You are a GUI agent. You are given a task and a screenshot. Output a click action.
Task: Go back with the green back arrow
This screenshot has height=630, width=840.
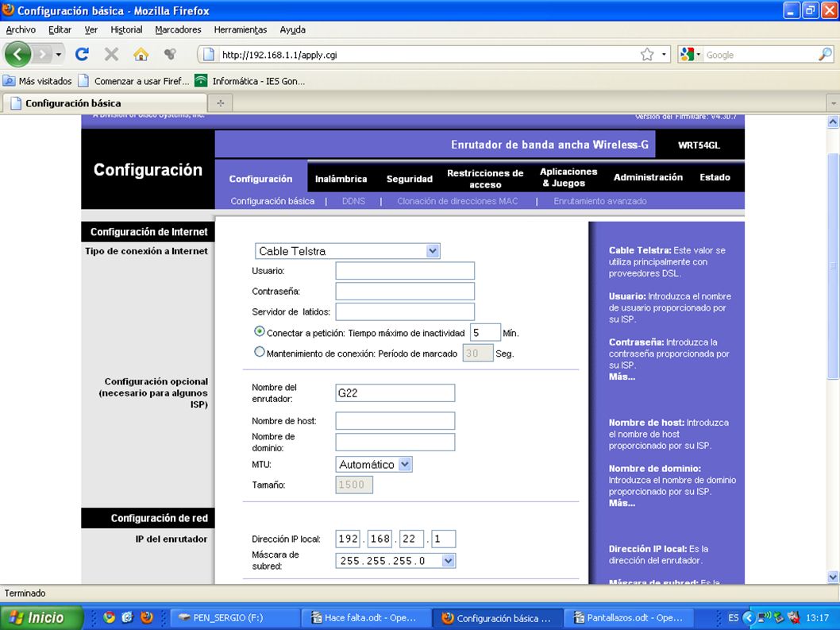(x=17, y=54)
